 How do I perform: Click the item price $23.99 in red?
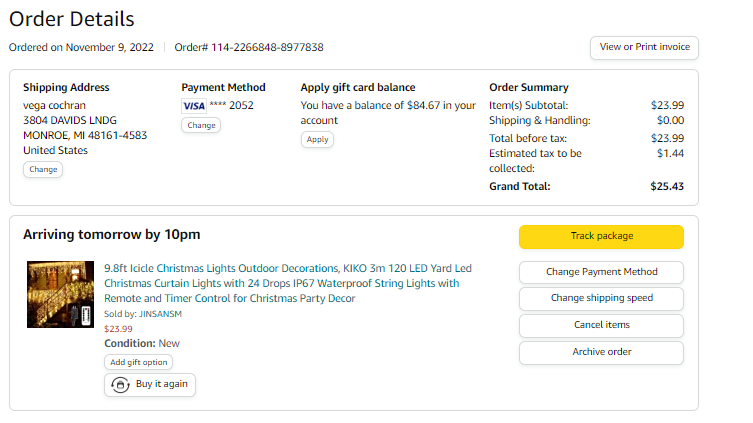click(118, 329)
